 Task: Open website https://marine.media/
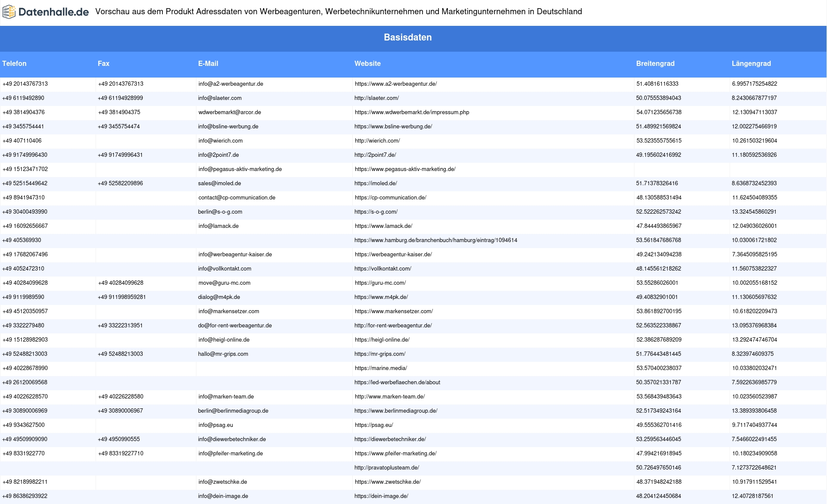(x=381, y=368)
